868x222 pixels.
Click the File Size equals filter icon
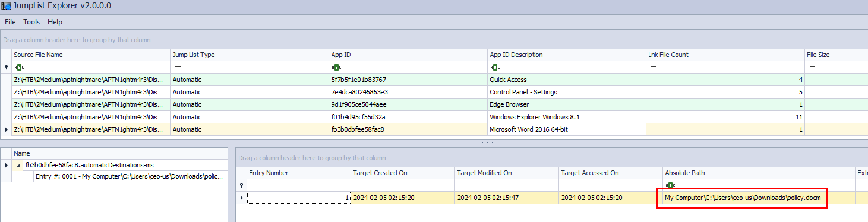click(812, 68)
